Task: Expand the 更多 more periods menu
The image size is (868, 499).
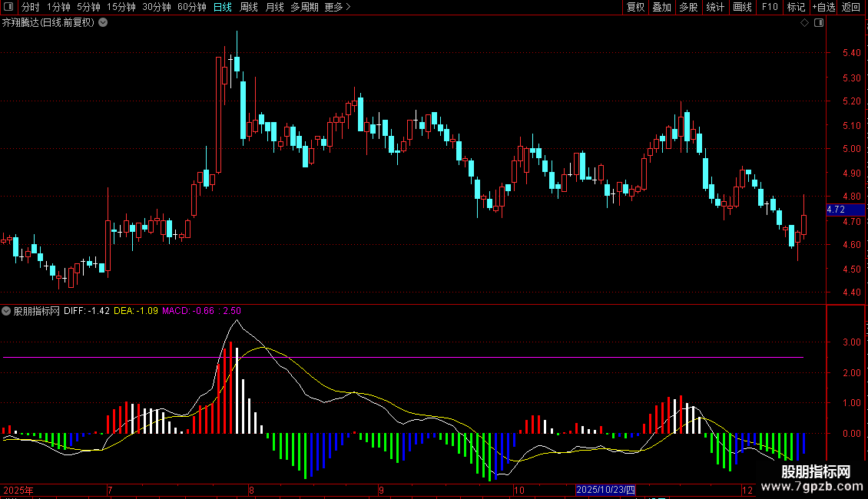Action: pyautogui.click(x=337, y=7)
